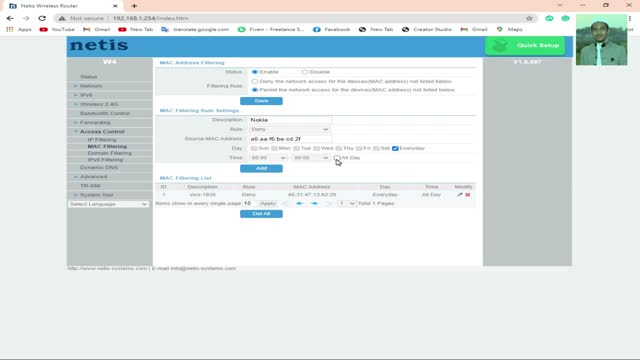Screen dimensions: 640x360
Task: Click Add to create the rule
Action: (261, 169)
